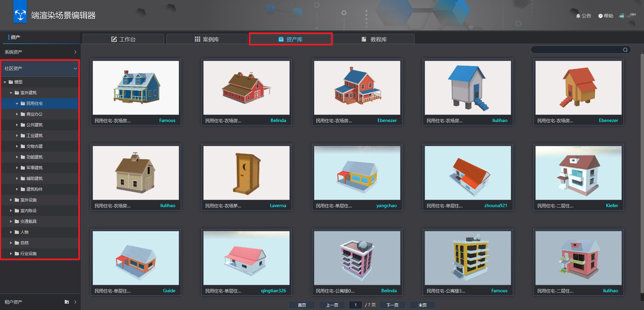Viewport: 644px width, 310px height.
Task: Click the vertical scrollbar on the right
Action: pyautogui.click(x=642, y=173)
